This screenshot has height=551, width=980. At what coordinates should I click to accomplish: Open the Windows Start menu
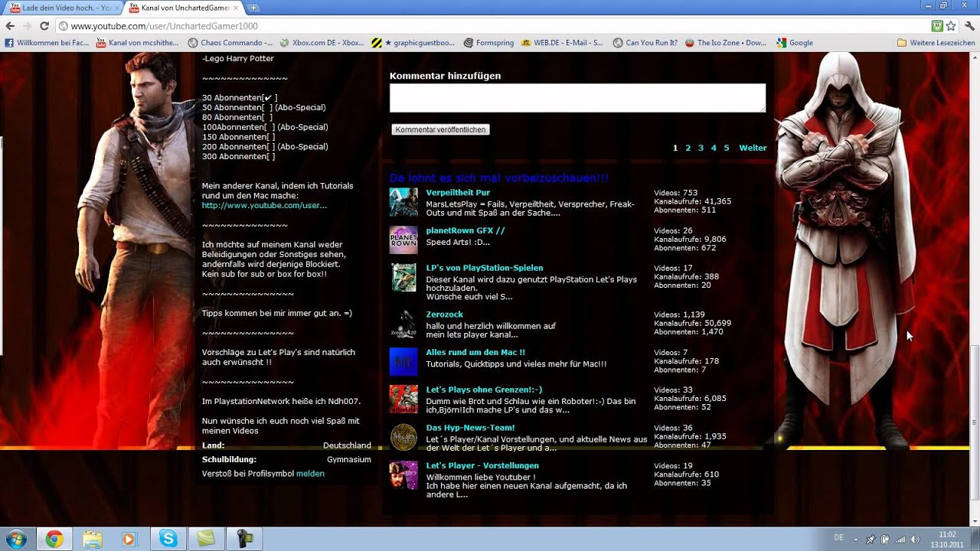point(15,539)
